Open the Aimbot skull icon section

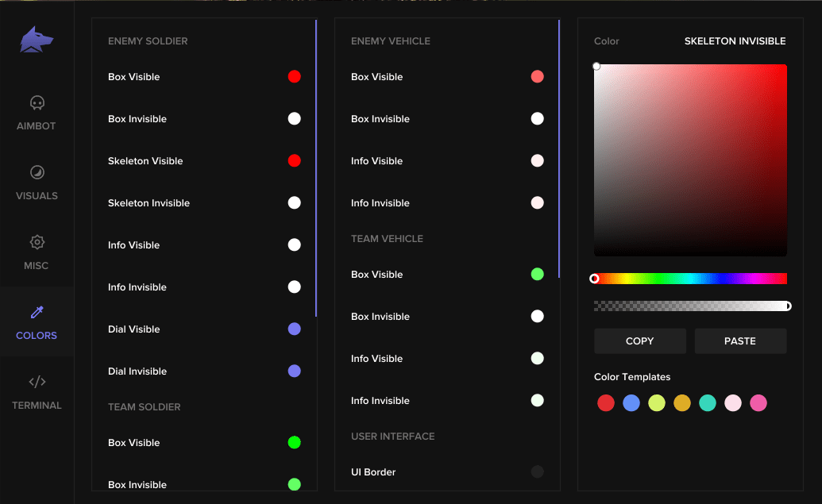tap(37, 102)
